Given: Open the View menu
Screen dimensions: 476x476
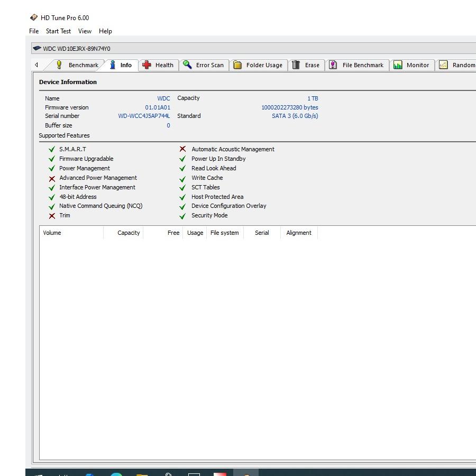Looking at the screenshot, I should 85,31.
